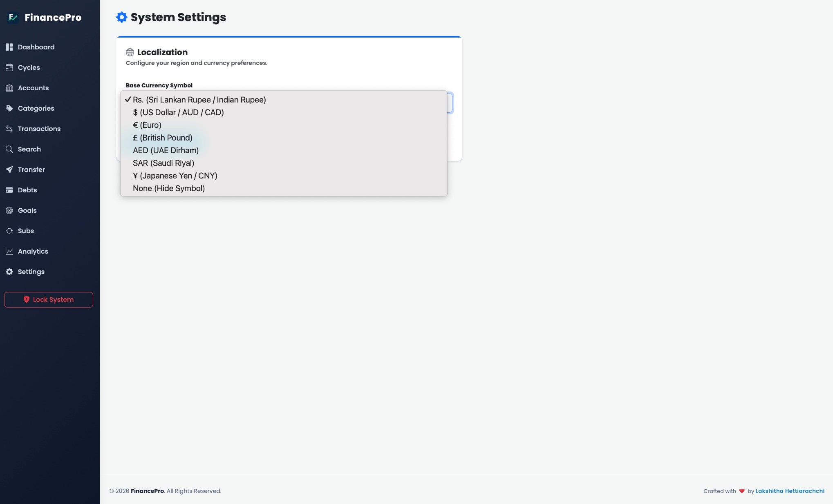The height and width of the screenshot is (504, 833).
Task: Click the Lock System button
Action: [49, 300]
